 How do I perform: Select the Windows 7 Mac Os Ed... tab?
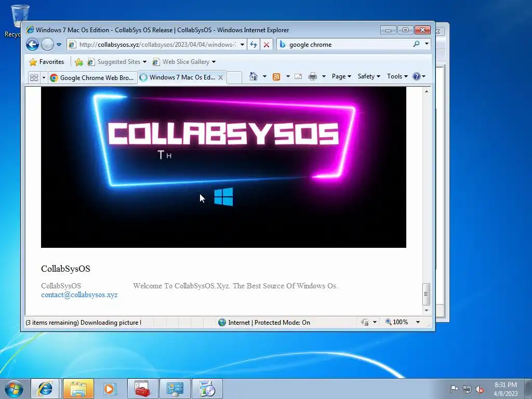click(x=182, y=77)
